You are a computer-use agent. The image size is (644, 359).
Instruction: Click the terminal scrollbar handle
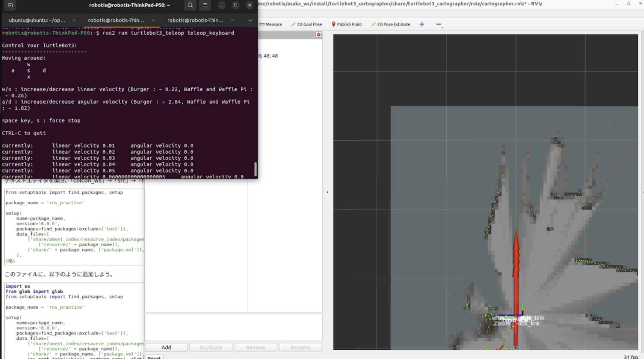coord(255,169)
